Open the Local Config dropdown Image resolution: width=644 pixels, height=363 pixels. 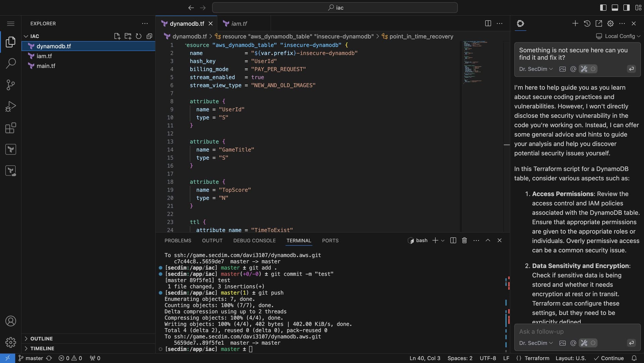[619, 36]
